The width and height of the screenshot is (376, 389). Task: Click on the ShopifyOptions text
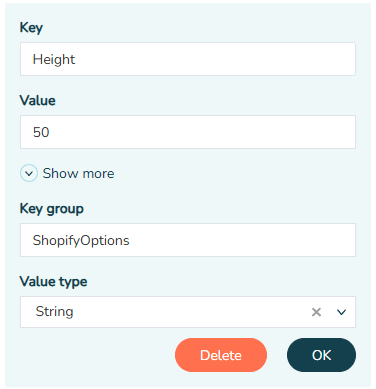point(81,240)
